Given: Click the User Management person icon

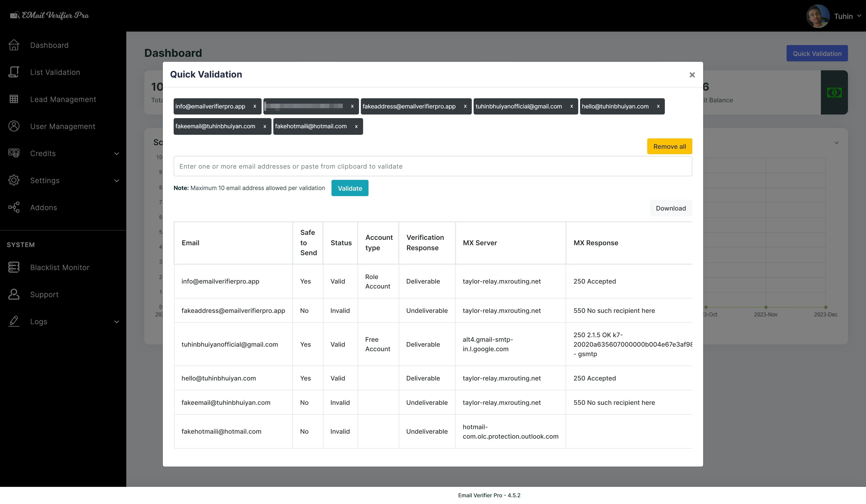Looking at the screenshot, I should pos(14,126).
